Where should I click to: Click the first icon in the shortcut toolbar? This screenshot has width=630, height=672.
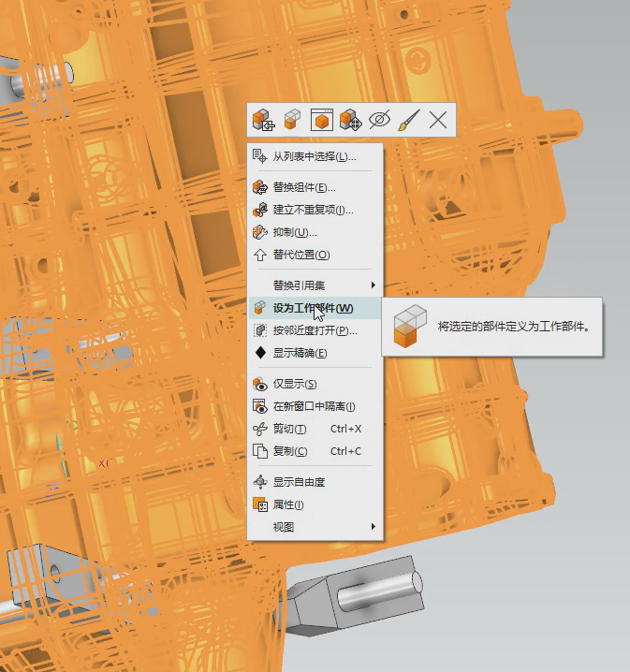(263, 120)
